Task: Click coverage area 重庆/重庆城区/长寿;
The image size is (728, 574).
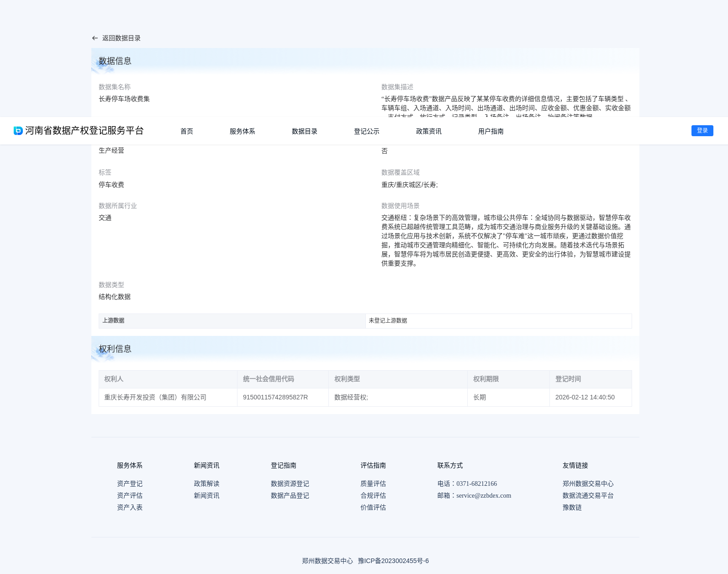Action: pos(410,185)
